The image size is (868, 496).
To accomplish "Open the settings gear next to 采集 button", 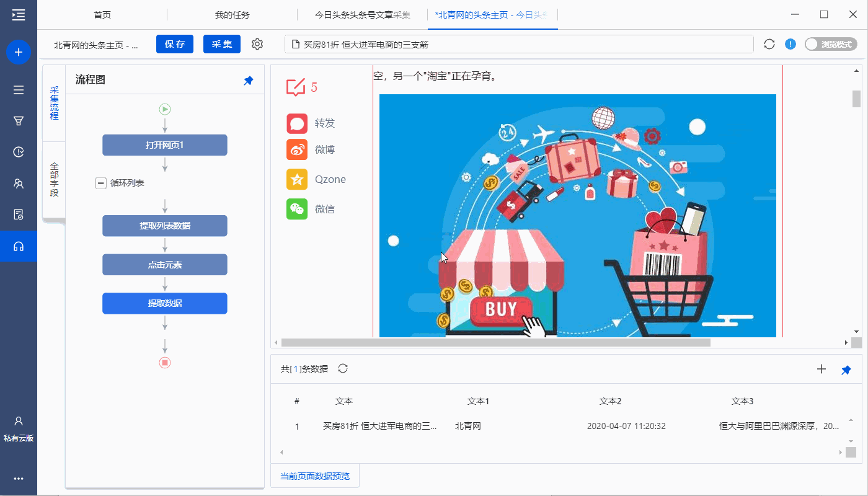I will coord(257,44).
